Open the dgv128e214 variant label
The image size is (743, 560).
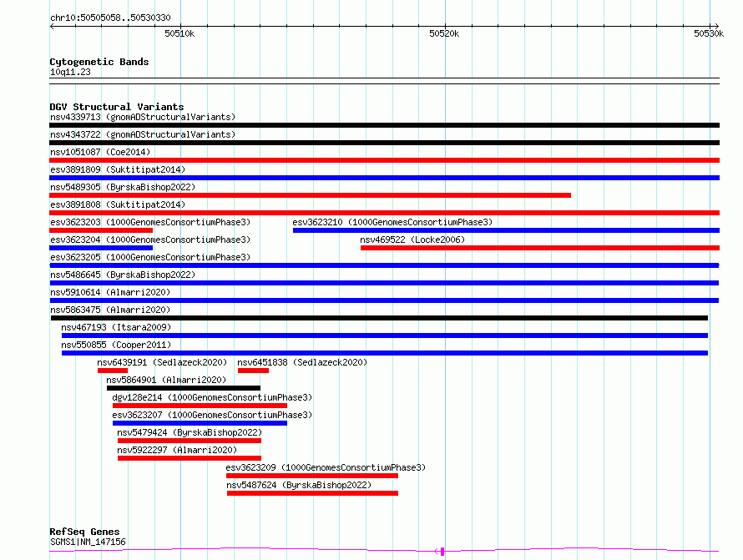[212, 397]
